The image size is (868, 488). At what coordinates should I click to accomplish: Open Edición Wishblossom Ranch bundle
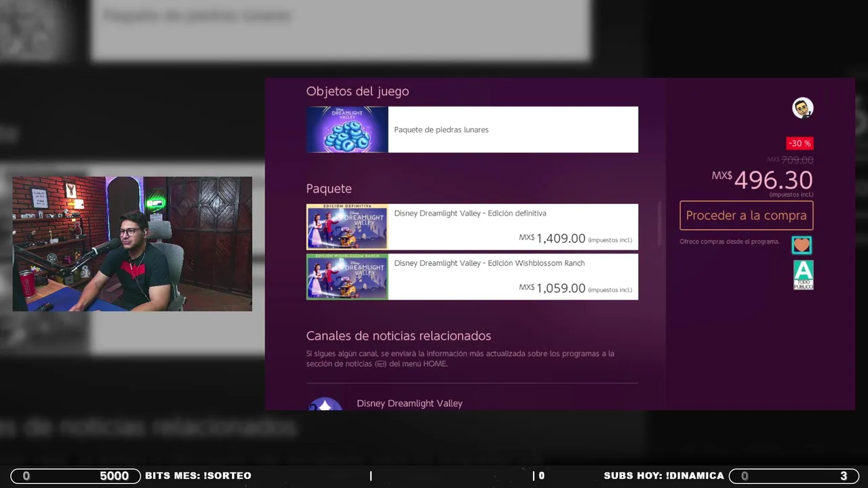pyautogui.click(x=472, y=277)
